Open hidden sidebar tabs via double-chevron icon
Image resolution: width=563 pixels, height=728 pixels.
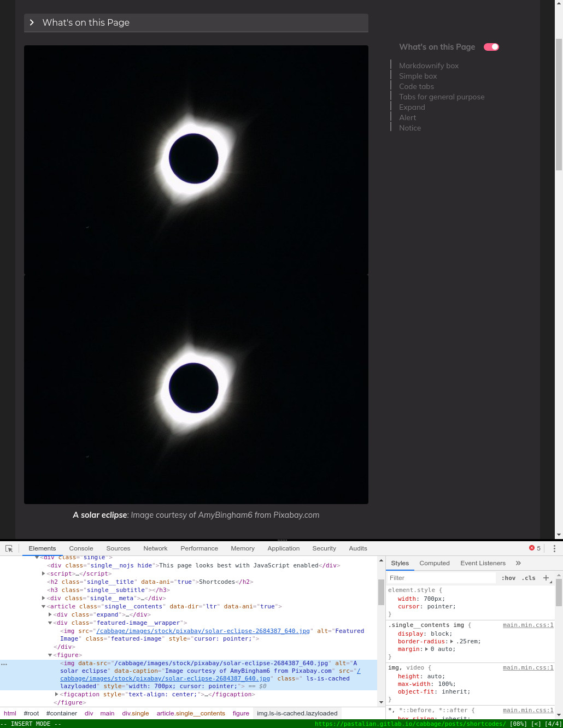click(x=518, y=563)
